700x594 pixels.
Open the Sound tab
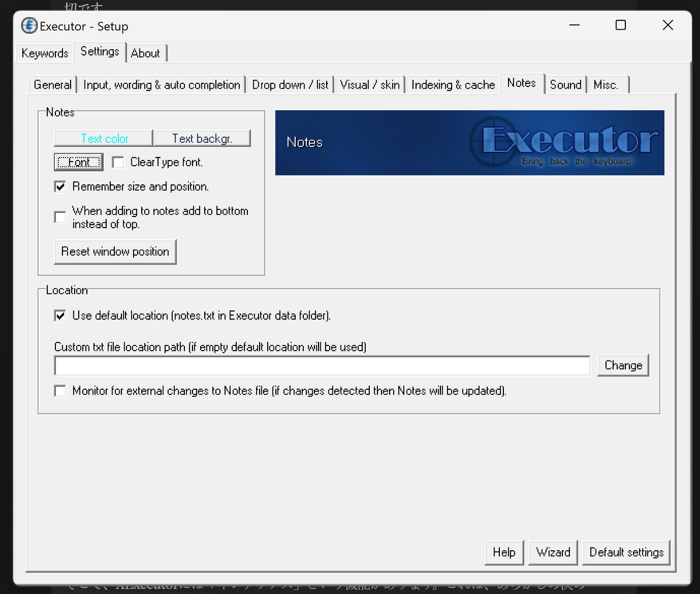click(566, 85)
